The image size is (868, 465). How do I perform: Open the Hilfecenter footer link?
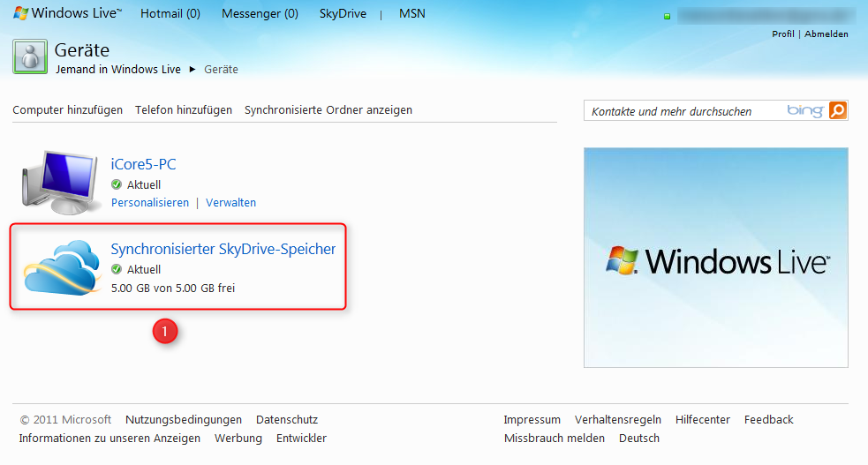pyautogui.click(x=703, y=420)
